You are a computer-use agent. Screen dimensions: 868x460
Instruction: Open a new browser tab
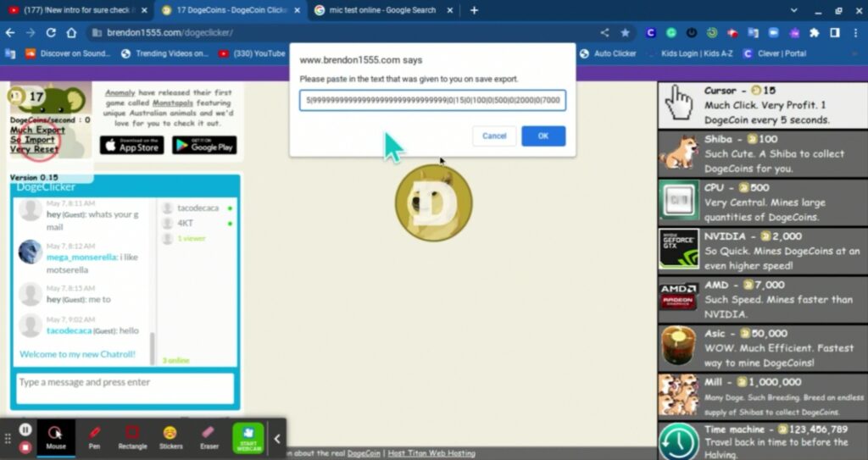pyautogui.click(x=474, y=10)
